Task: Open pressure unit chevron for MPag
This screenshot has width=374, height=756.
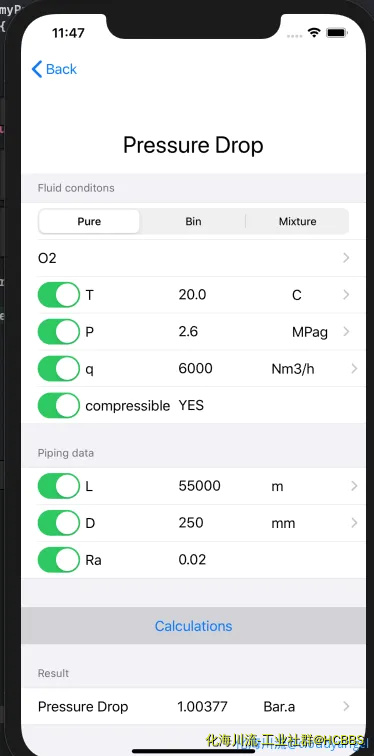Action: click(346, 331)
